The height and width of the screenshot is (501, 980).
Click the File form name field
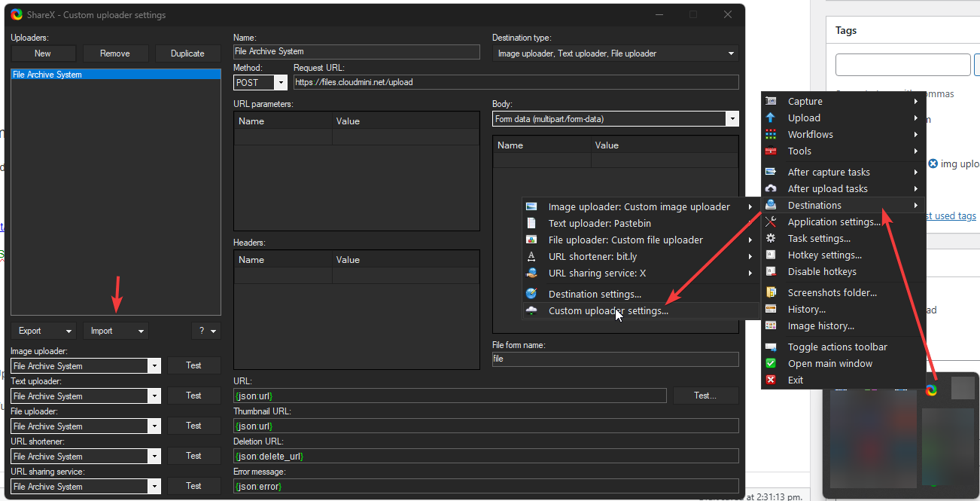click(616, 359)
